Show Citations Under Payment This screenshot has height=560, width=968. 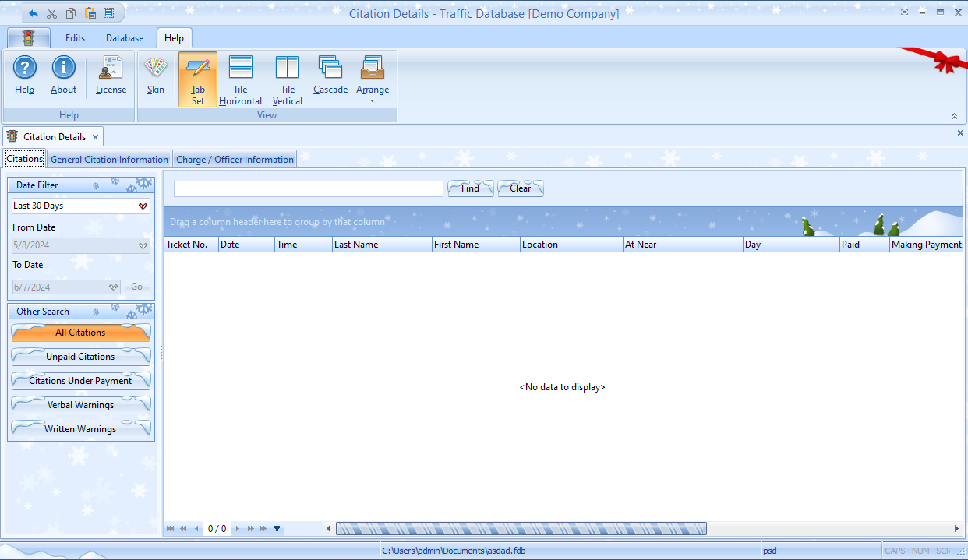tap(81, 381)
